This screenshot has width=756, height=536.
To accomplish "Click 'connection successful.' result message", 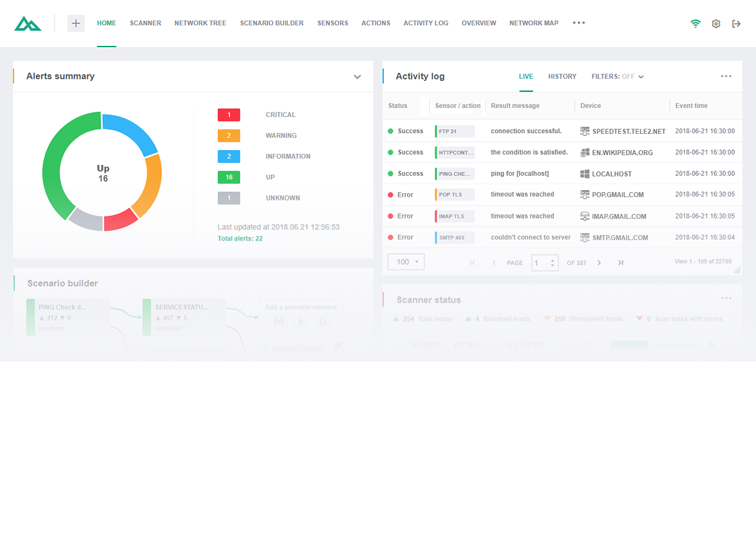I will [526, 131].
